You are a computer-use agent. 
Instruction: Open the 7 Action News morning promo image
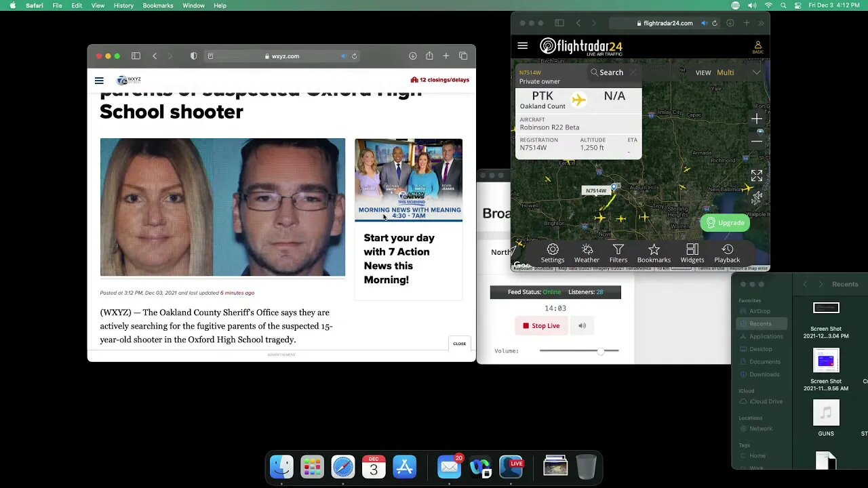click(408, 180)
